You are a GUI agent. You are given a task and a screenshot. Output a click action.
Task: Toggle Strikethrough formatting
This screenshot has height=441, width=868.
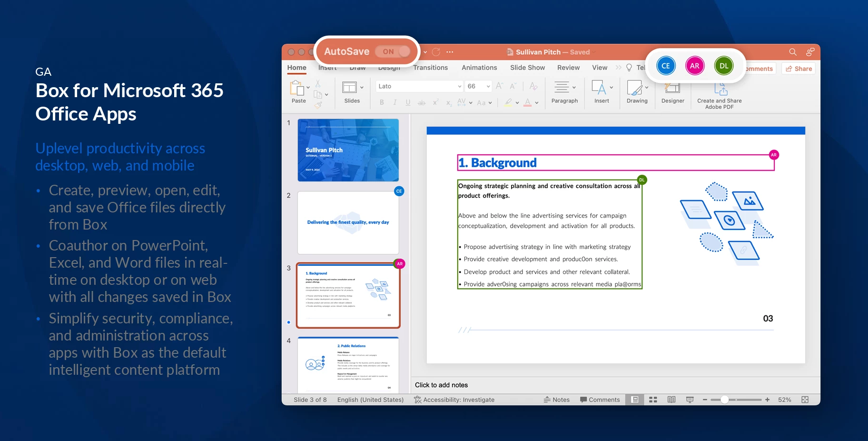tap(421, 102)
